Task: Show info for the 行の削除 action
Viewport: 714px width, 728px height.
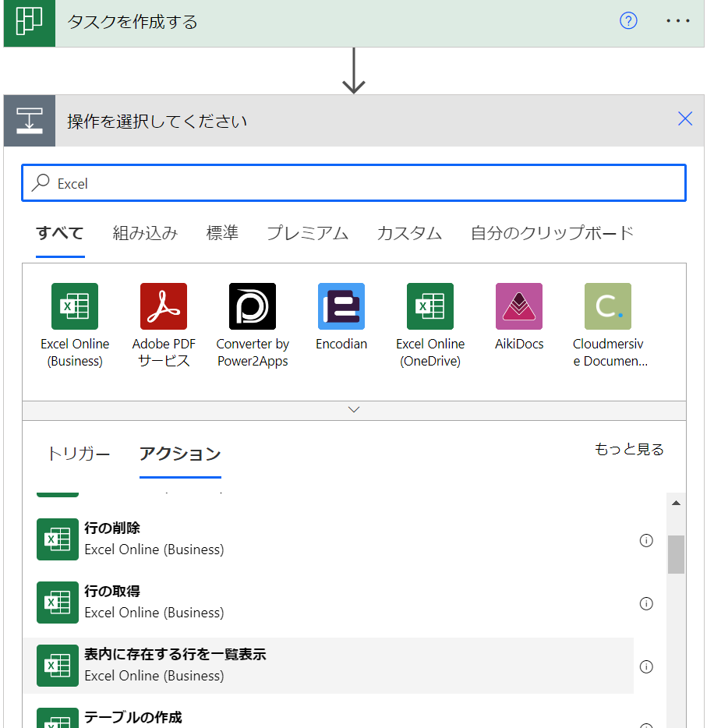Action: pyautogui.click(x=646, y=540)
